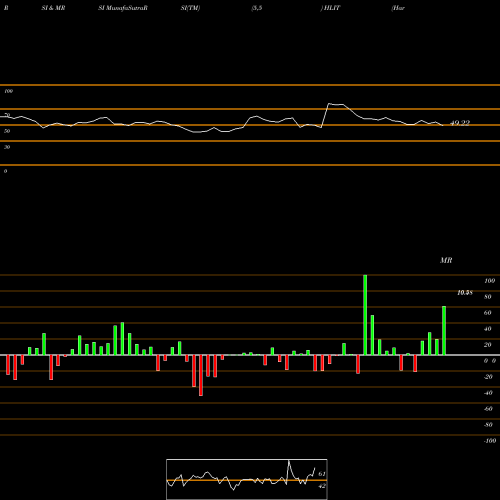Click the 50 label on RSI axis
Screen dimensions: 500x500
coord(7,131)
